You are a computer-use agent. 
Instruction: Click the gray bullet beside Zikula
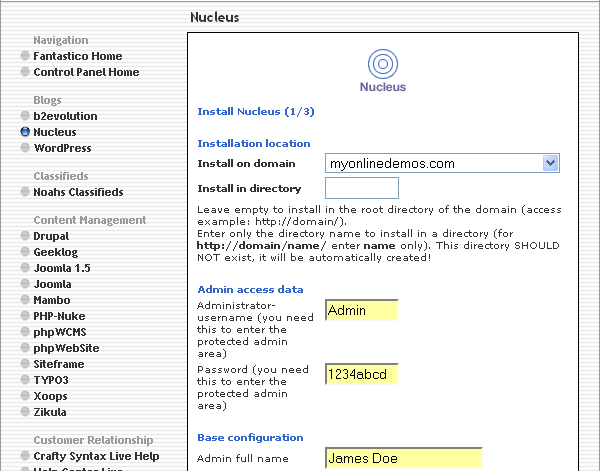coord(25,412)
